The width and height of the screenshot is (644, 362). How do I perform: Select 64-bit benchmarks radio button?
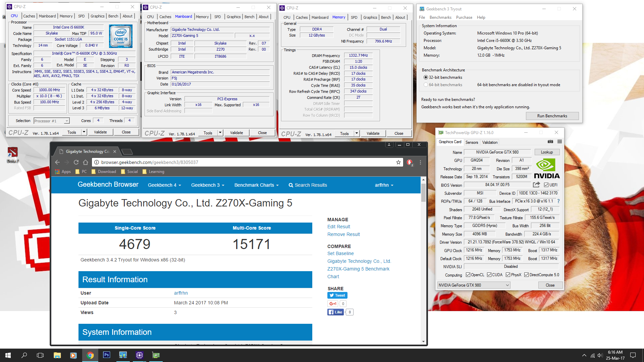click(426, 85)
